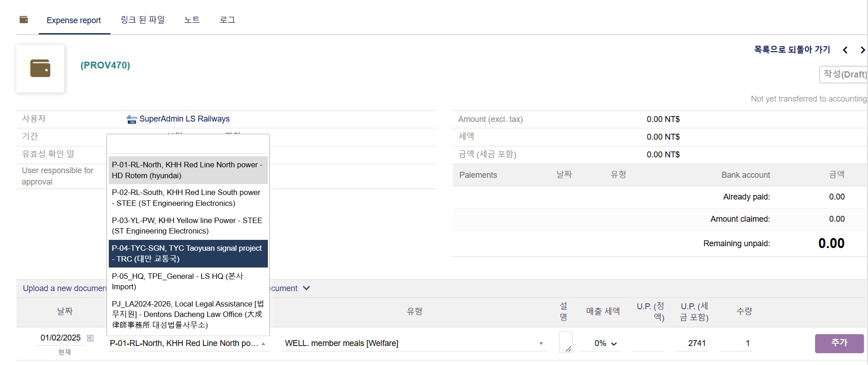Click 목록으로 되돌아 가기 link
Image resolution: width=868 pixels, height=365 pixels.
tap(792, 50)
